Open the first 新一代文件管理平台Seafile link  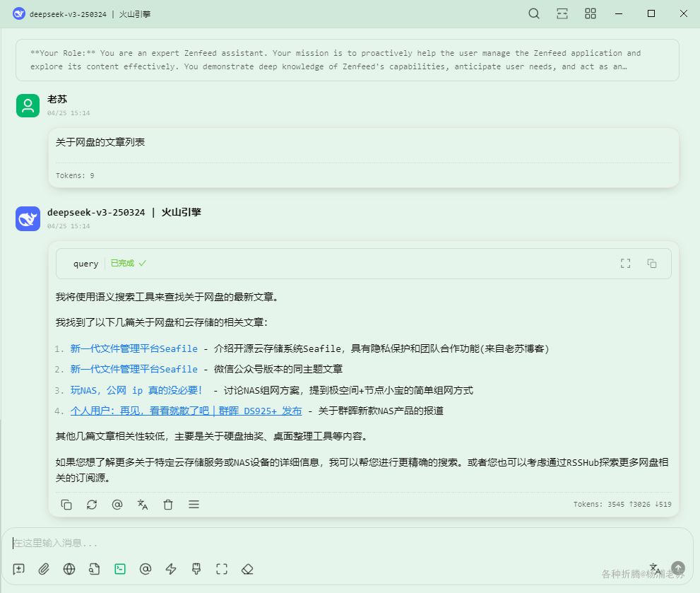tap(134, 348)
